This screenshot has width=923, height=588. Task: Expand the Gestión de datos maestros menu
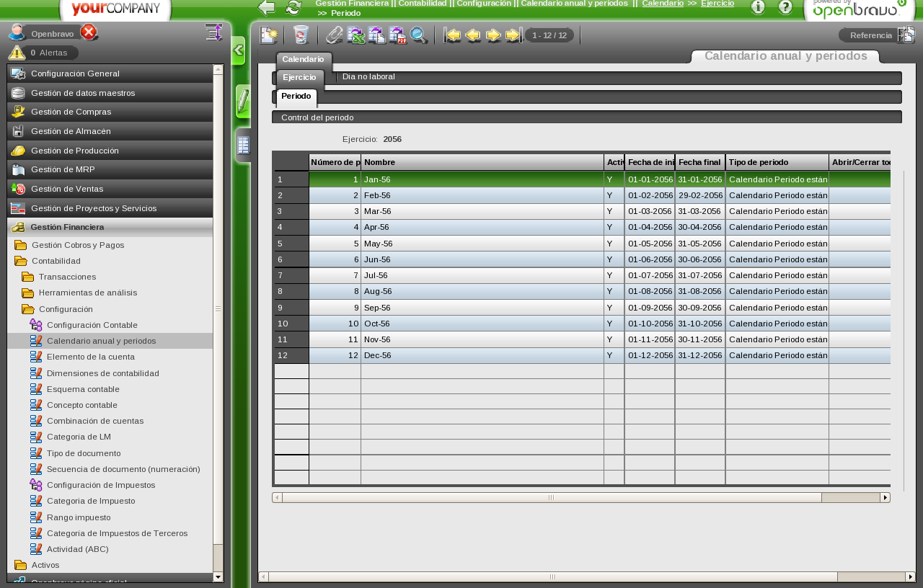[110, 93]
